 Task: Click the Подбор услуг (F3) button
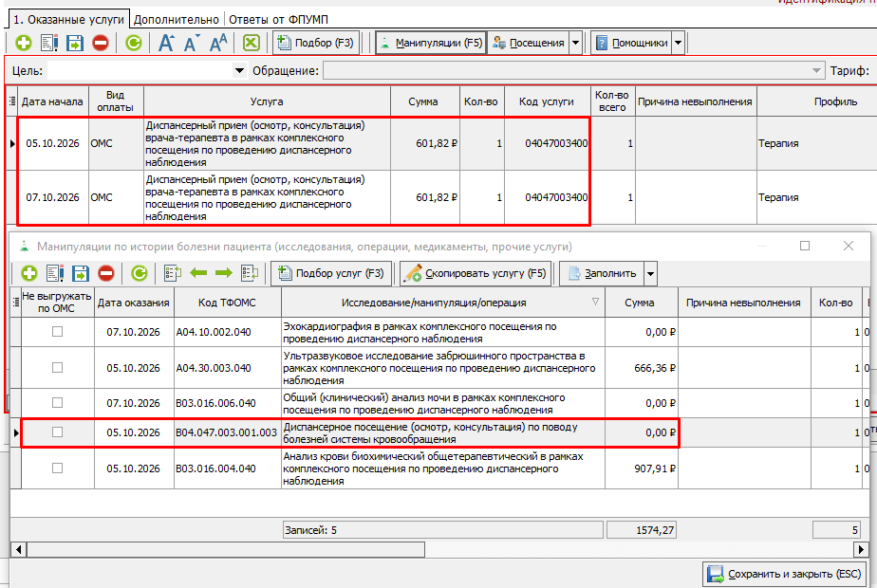[x=331, y=273]
